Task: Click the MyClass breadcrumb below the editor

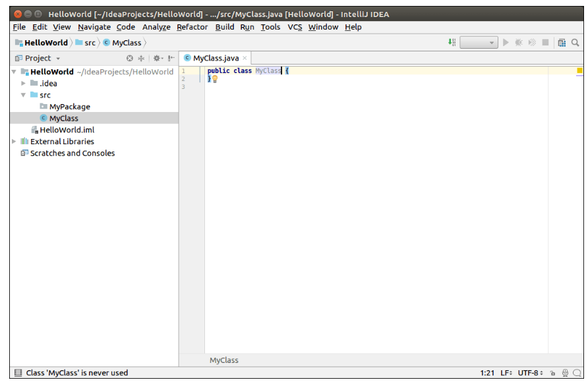Action: [x=224, y=360]
